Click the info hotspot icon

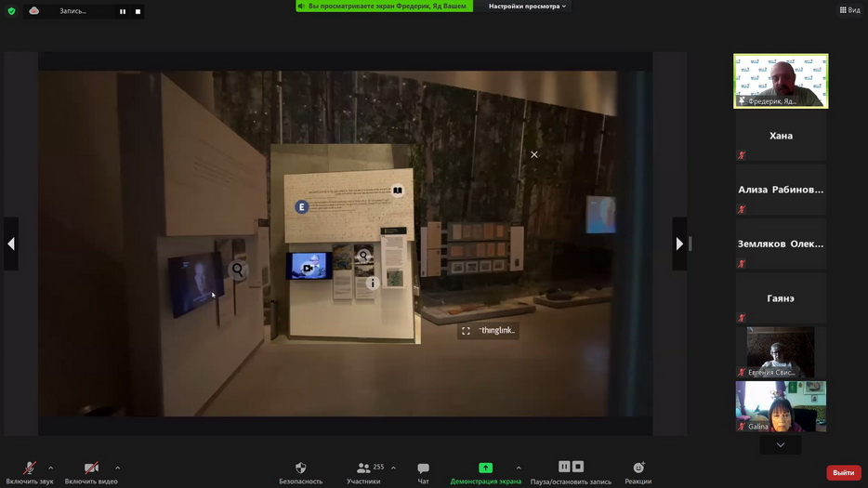pyautogui.click(x=373, y=284)
